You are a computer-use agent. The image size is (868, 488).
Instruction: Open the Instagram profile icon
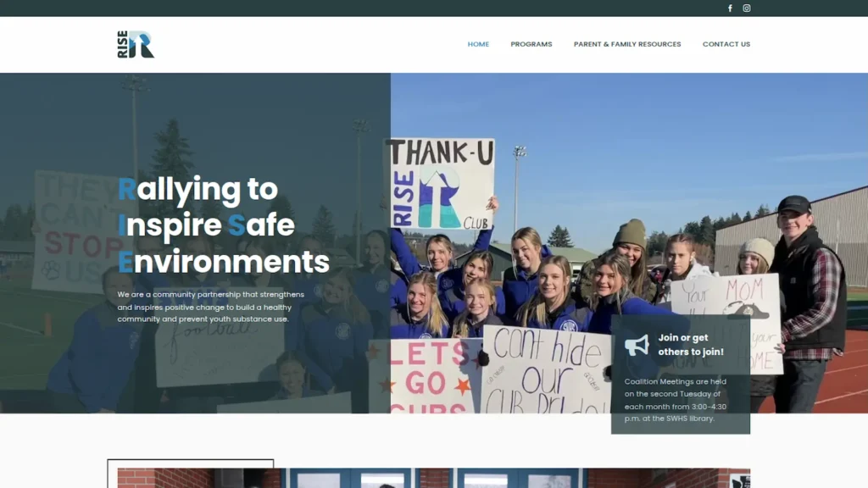click(x=747, y=8)
